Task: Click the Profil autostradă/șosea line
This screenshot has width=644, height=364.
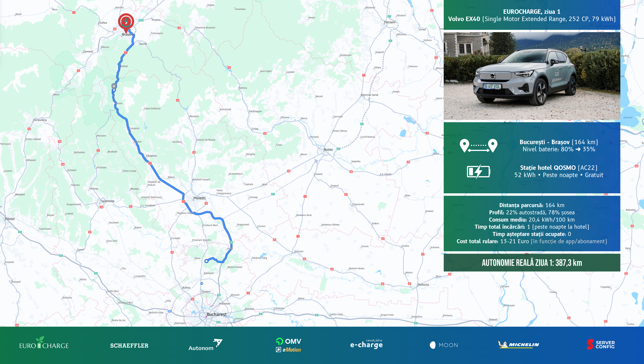Action: pyautogui.click(x=532, y=212)
